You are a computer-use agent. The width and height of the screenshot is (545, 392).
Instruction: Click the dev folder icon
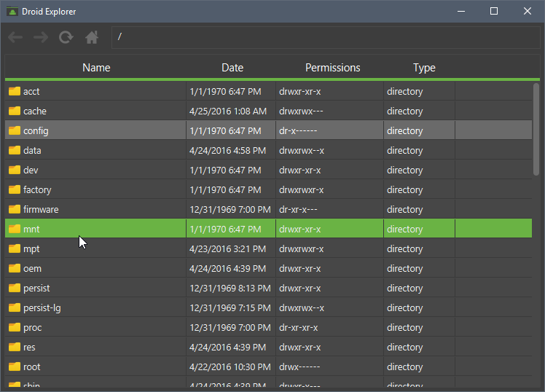(x=15, y=170)
